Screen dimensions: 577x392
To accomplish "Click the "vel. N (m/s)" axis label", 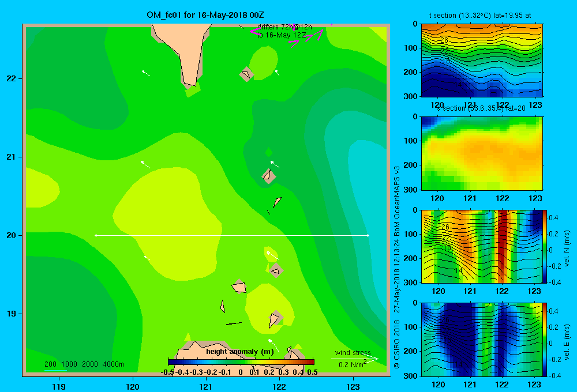I will click(567, 248).
